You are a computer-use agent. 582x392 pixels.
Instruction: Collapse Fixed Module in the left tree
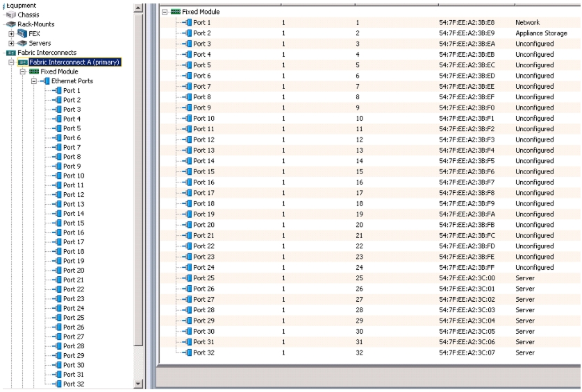click(23, 71)
